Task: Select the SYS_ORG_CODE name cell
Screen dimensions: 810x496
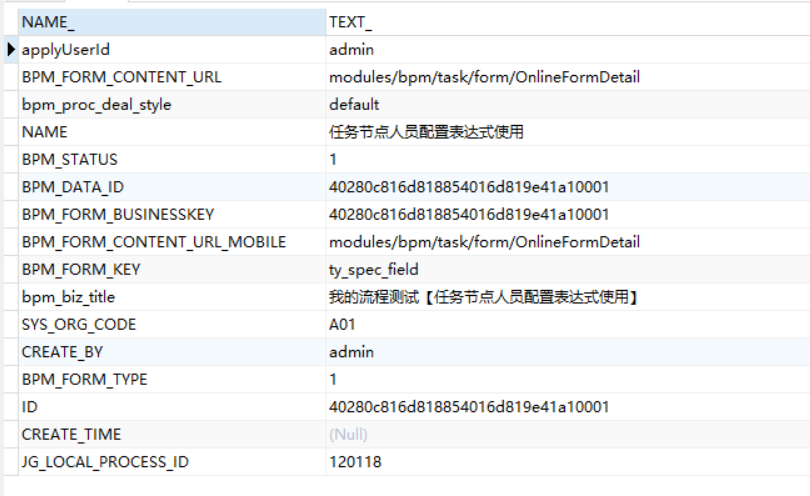Action: (x=172, y=324)
